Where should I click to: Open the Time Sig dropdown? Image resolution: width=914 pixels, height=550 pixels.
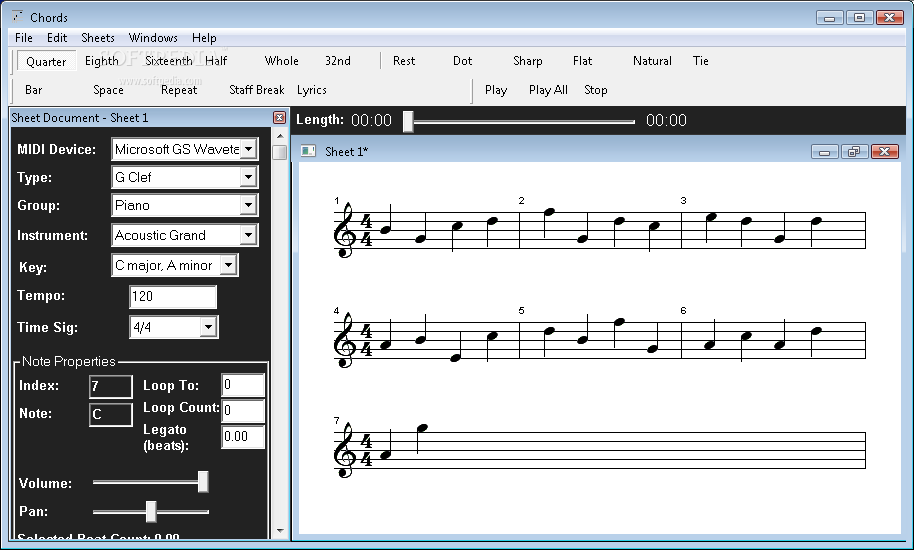coord(208,327)
